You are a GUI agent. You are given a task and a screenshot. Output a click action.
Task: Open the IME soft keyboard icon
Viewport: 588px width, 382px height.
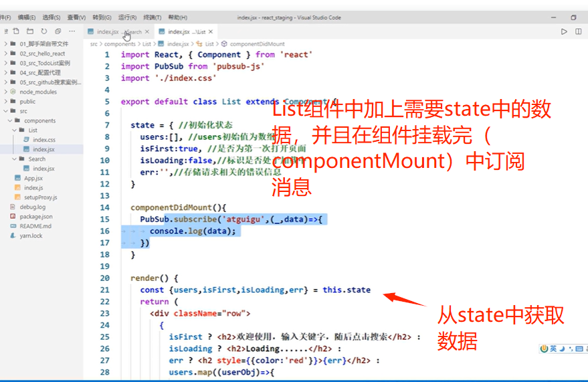579,349
